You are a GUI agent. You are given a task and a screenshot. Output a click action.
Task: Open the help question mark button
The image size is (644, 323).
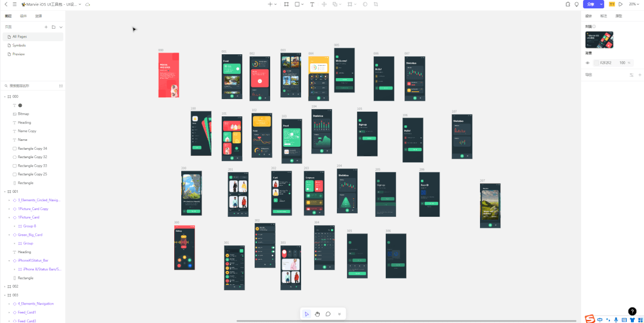point(633,312)
